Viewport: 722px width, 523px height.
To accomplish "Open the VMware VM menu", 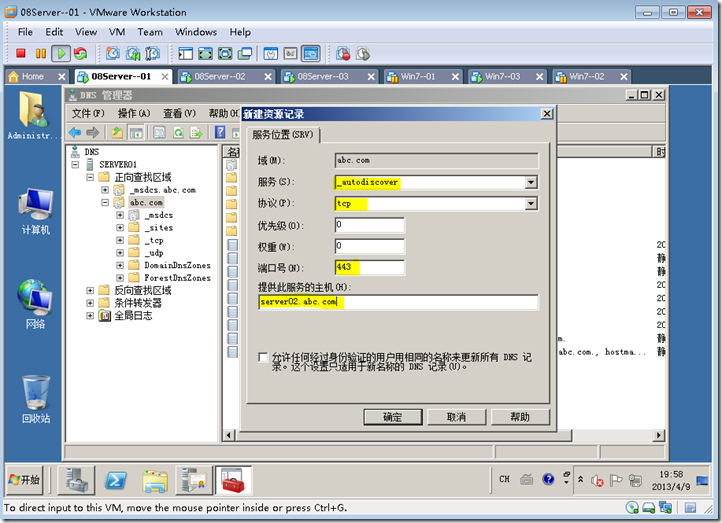I will click(x=117, y=32).
